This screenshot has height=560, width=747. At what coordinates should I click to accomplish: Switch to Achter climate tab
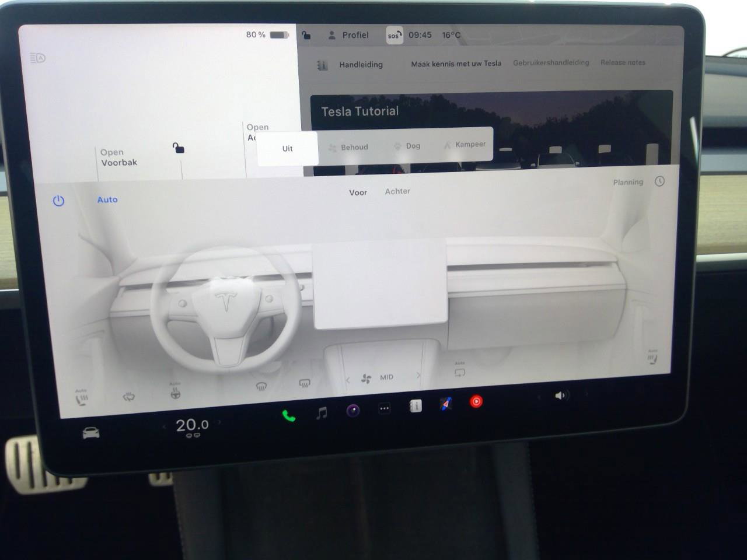397,191
